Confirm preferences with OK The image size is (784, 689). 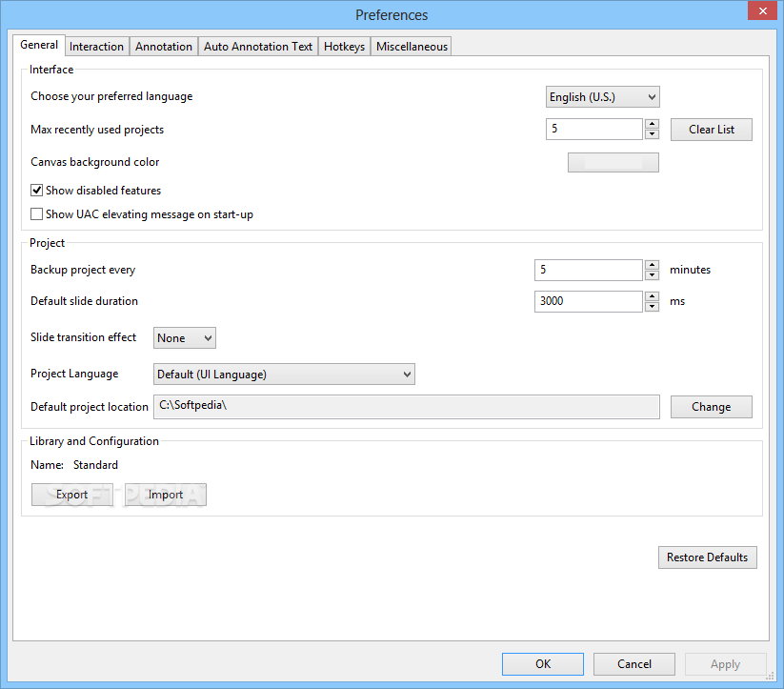click(x=543, y=664)
